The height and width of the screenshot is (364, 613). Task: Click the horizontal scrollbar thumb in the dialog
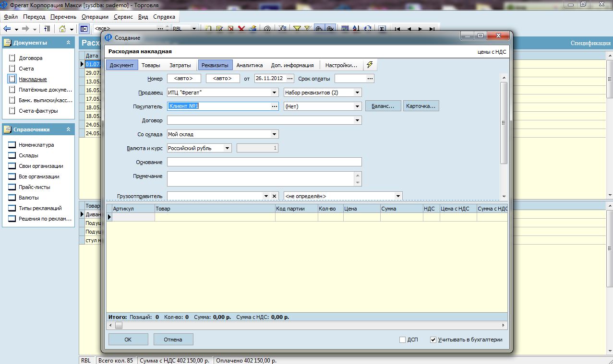point(119,325)
